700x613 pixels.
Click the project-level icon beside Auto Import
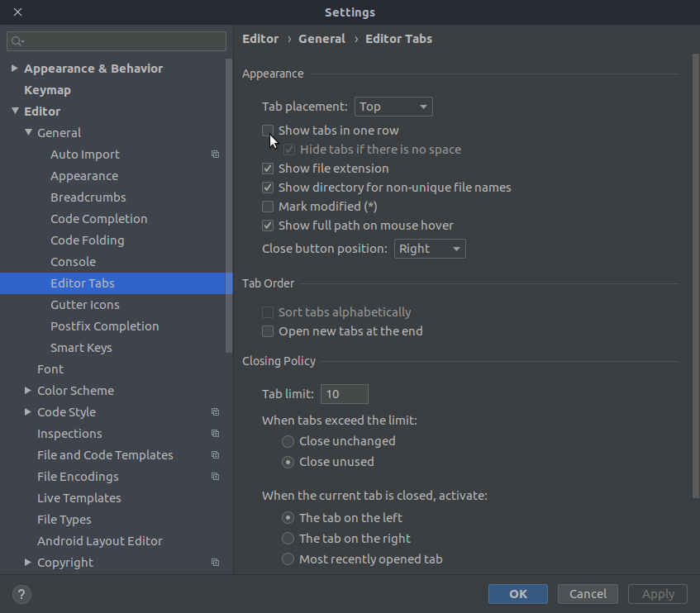pos(215,154)
